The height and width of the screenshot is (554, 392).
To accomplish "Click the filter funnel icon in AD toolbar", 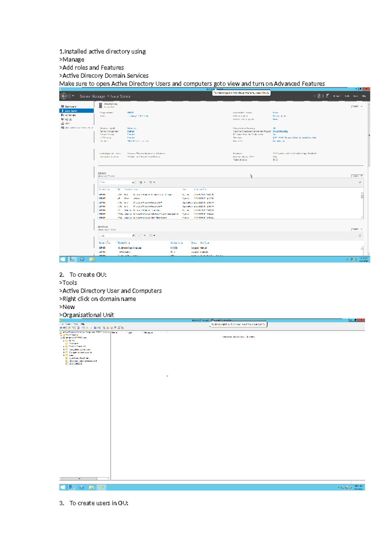I will point(115,328).
